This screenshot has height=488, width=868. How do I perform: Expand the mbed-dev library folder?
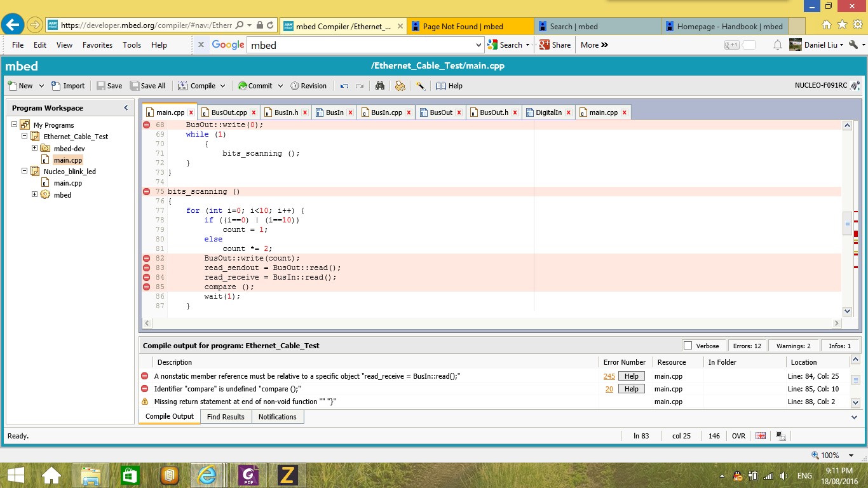click(x=35, y=148)
